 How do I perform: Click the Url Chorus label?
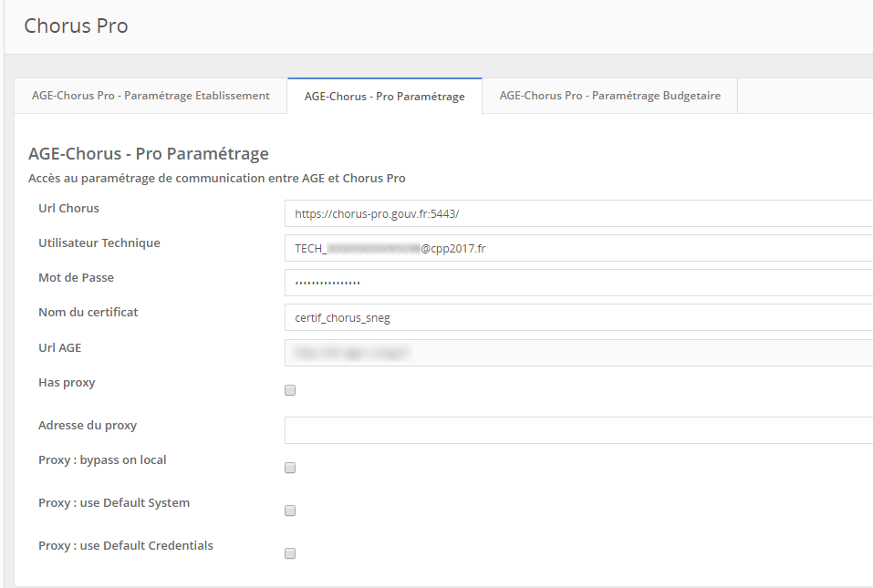coord(68,209)
